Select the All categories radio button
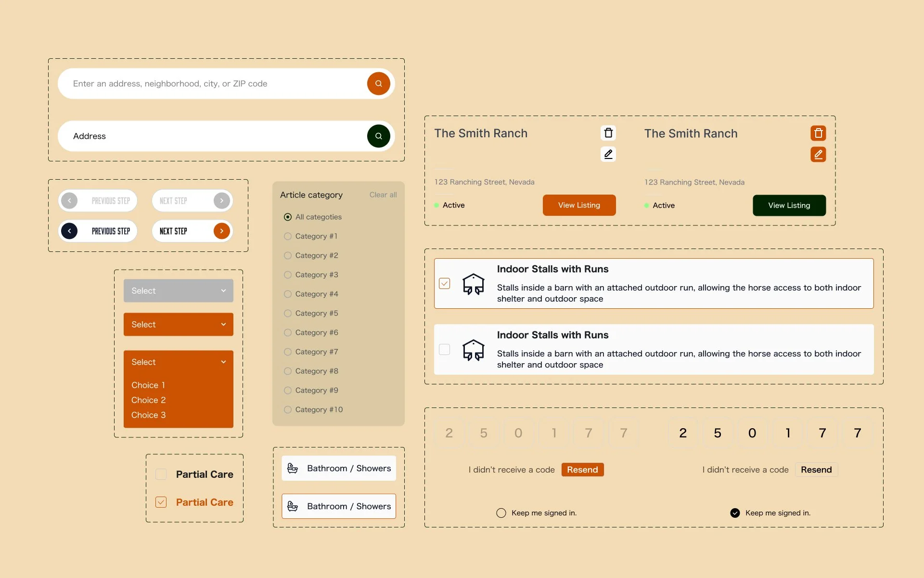 (288, 217)
